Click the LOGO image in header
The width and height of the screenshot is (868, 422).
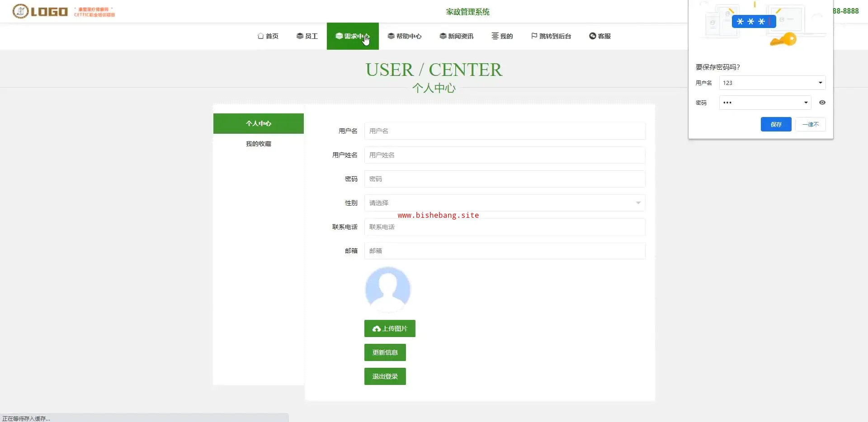click(64, 11)
